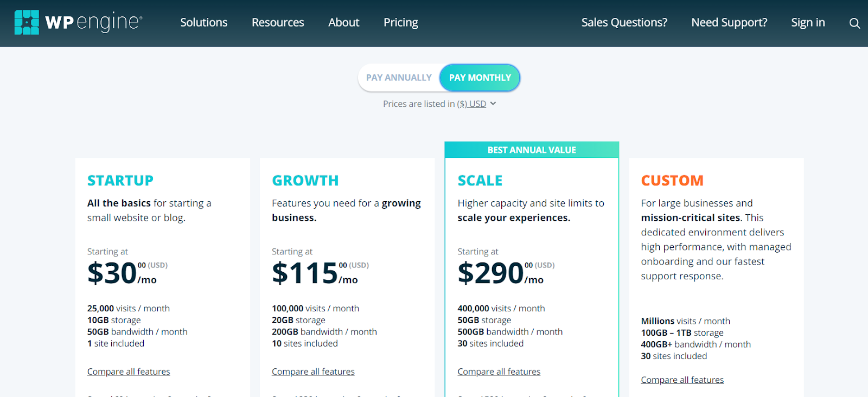
Task: Open the About menu
Action: [343, 22]
